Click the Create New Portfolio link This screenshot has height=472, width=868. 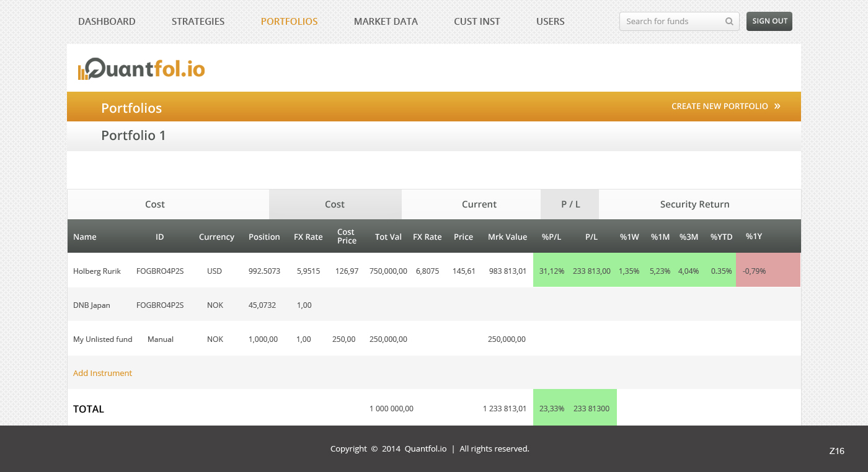click(719, 107)
